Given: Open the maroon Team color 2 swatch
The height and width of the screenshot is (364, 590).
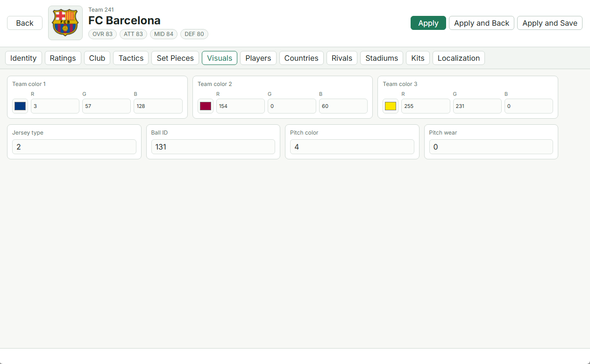Looking at the screenshot, I should pyautogui.click(x=206, y=106).
